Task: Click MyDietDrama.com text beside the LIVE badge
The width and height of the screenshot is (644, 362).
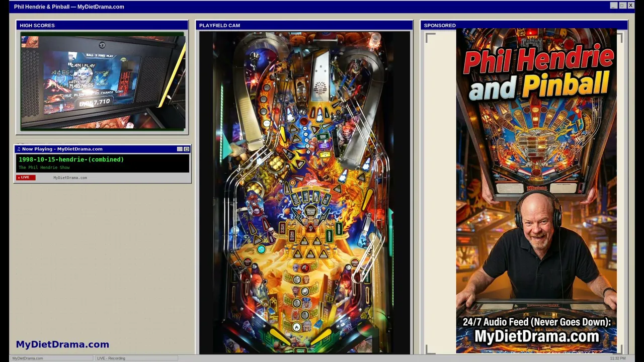Action: tap(70, 177)
